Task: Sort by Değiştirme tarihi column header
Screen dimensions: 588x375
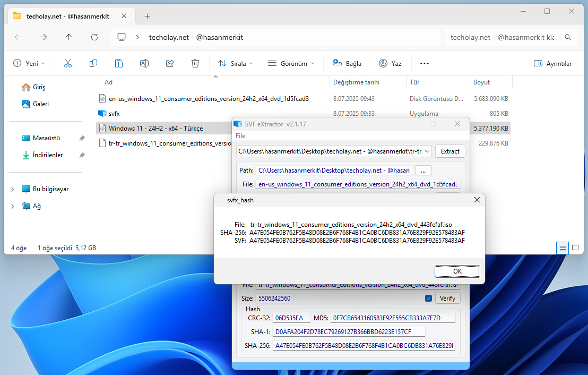Action: click(x=356, y=82)
